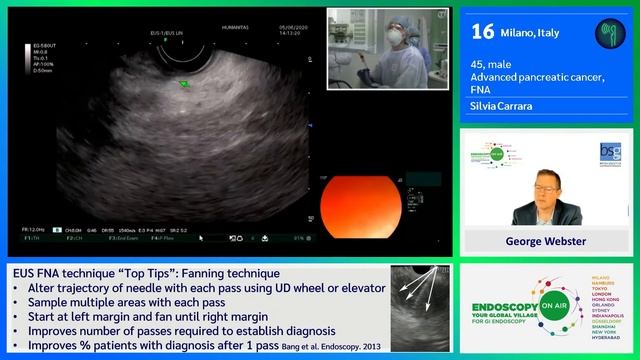Click 'Improves number of passes required' bullet

182,331
